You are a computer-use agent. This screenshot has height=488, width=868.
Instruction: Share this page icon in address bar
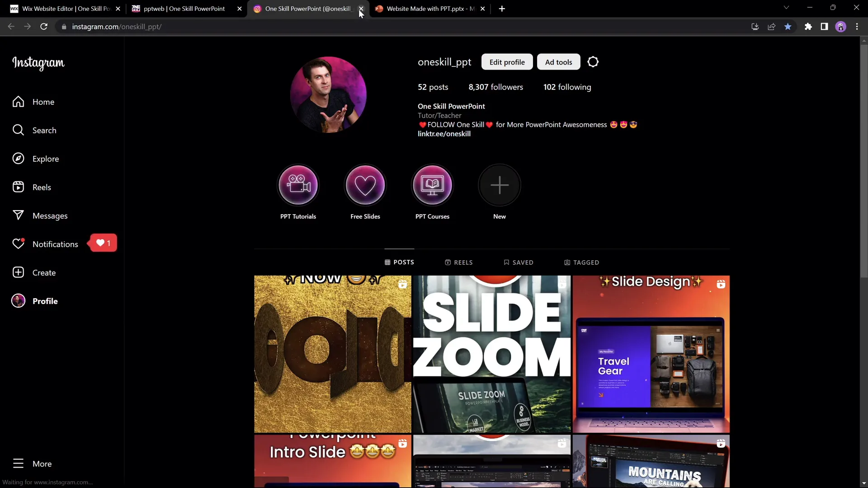(771, 27)
